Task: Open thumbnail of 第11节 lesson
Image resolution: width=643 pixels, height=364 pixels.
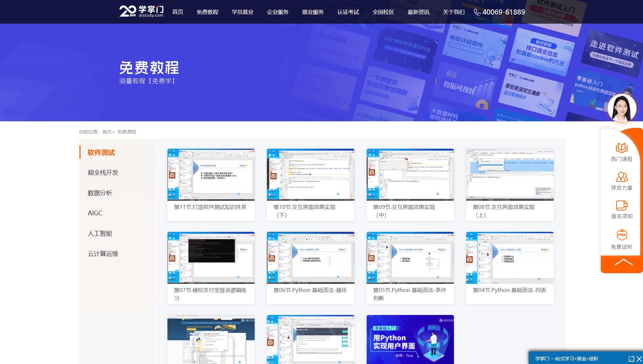Action: (211, 175)
